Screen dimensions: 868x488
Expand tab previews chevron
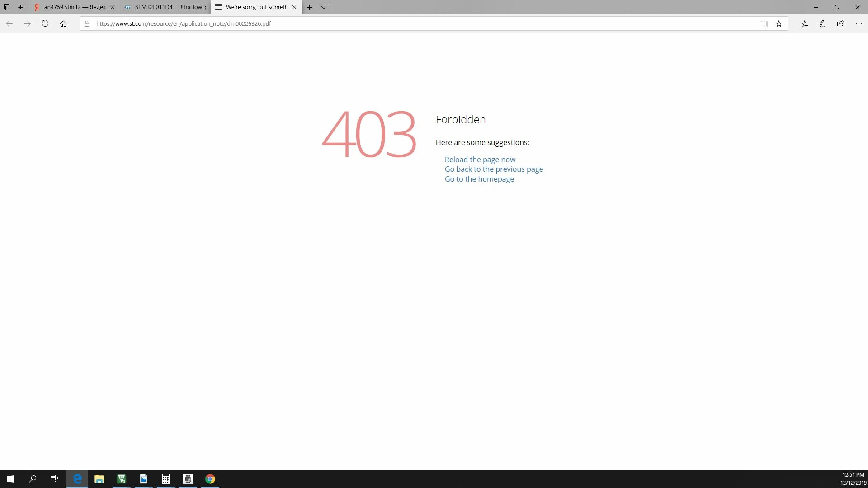coord(324,7)
